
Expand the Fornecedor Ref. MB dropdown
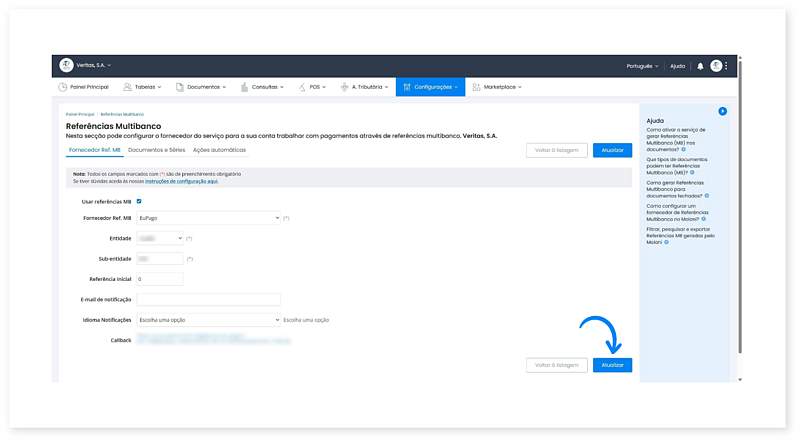pyautogui.click(x=208, y=217)
